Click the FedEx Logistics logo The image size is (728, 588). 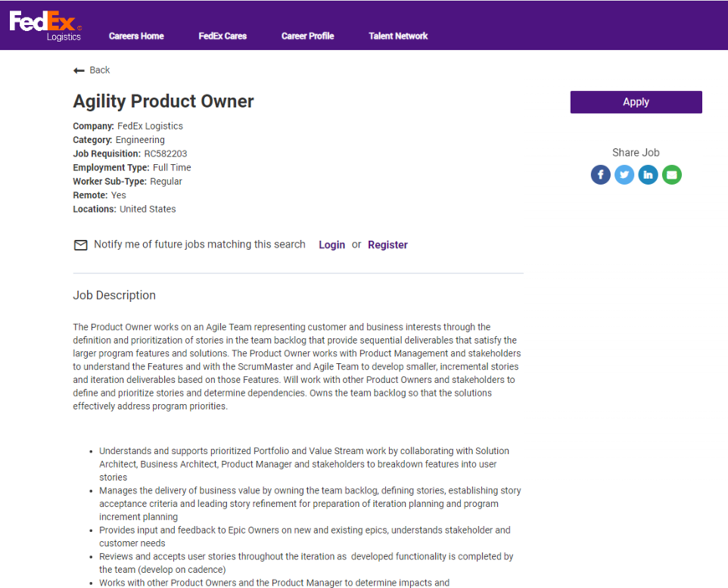pyautogui.click(x=45, y=26)
